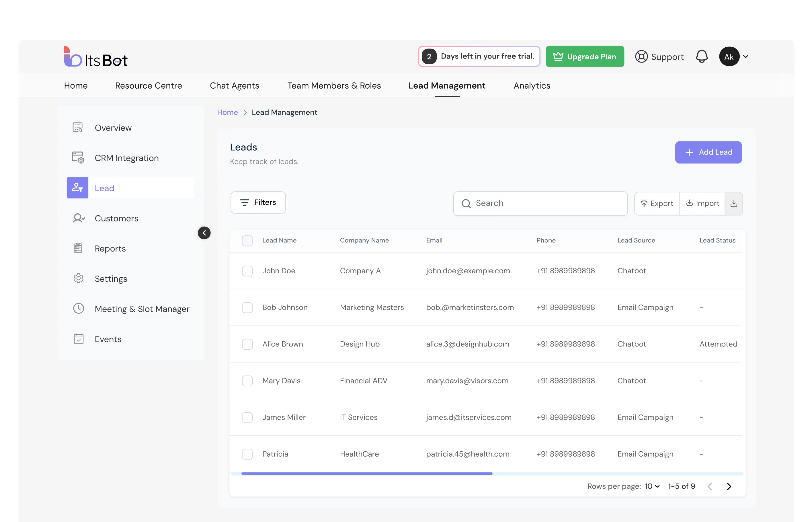The image size is (812, 522).
Task: Click the crown icon on Upgrade Plan
Action: tap(558, 56)
